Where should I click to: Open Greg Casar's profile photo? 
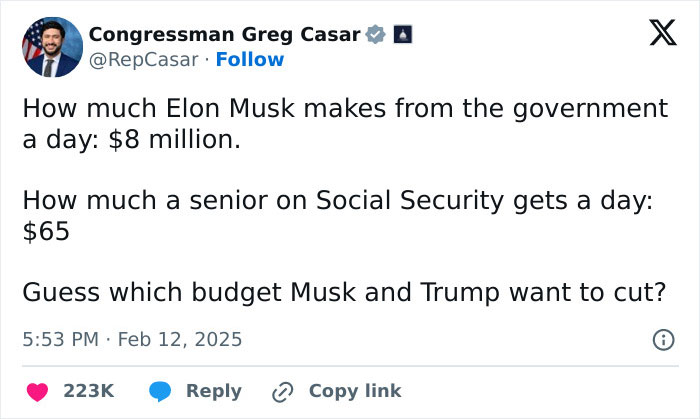(x=52, y=47)
